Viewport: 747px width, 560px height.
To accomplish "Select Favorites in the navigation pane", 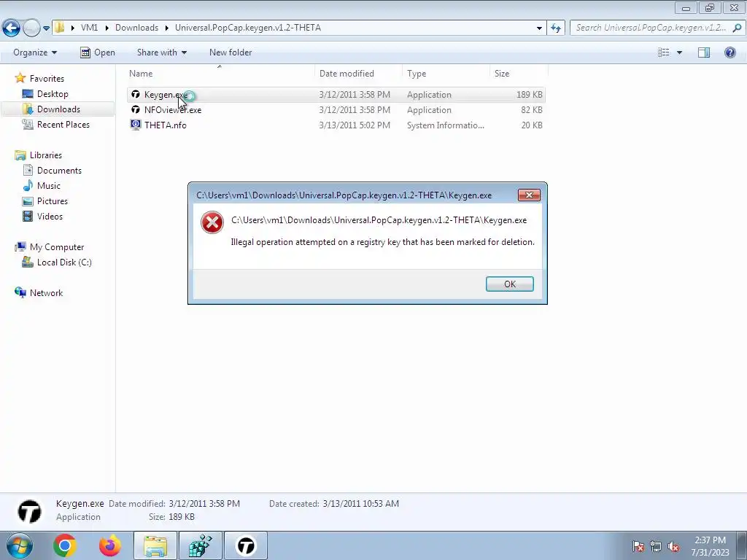I will point(47,79).
